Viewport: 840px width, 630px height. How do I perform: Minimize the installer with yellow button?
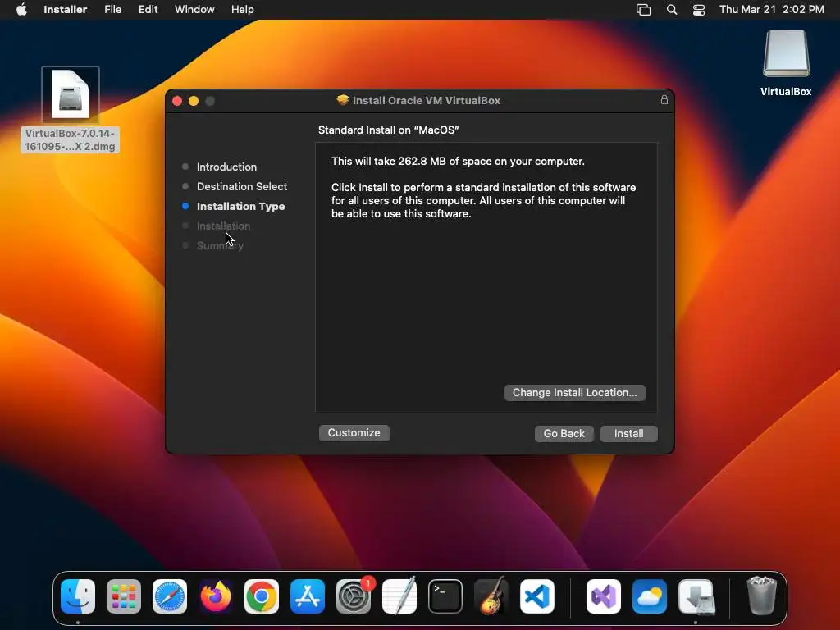194,101
